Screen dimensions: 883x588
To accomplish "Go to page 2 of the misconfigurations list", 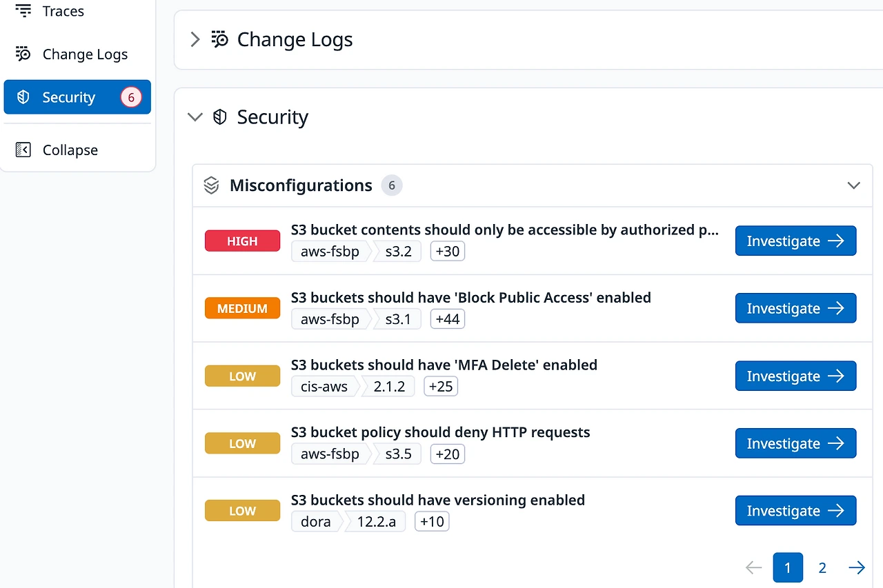I will 822,567.
